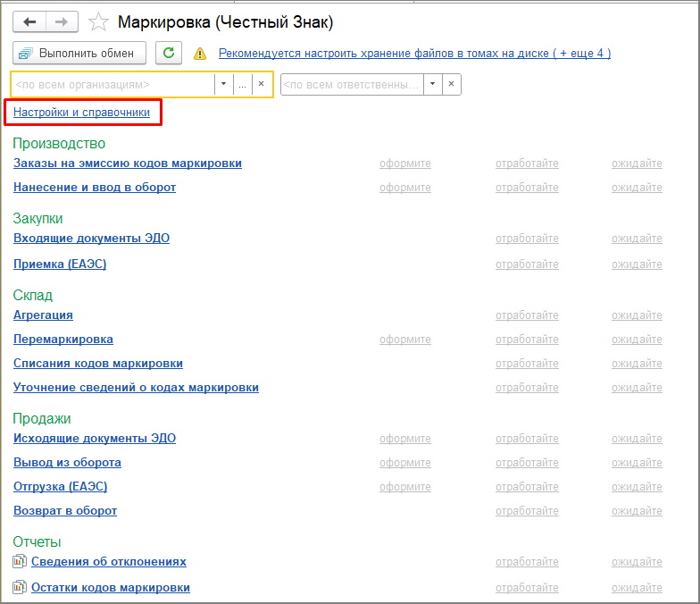Click ожидайте for Входящие документы ЭДО

(637, 239)
